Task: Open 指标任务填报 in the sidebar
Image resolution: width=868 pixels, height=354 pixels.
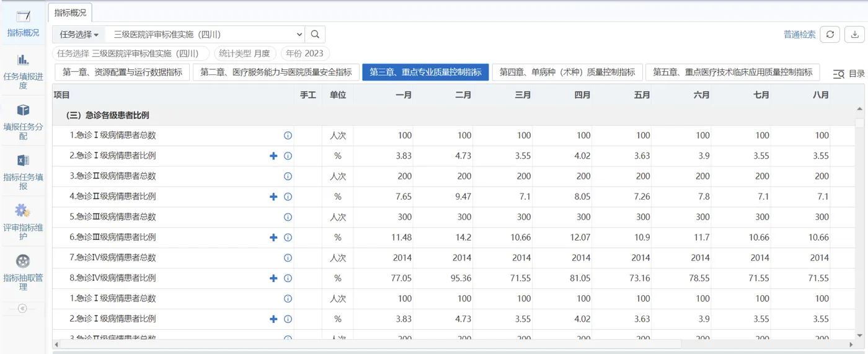Action: click(x=23, y=172)
